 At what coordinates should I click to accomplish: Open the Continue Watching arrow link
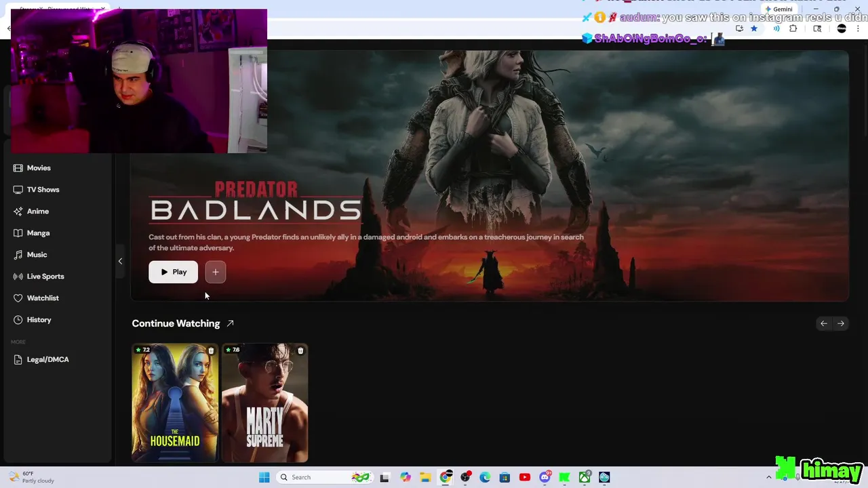(x=230, y=323)
